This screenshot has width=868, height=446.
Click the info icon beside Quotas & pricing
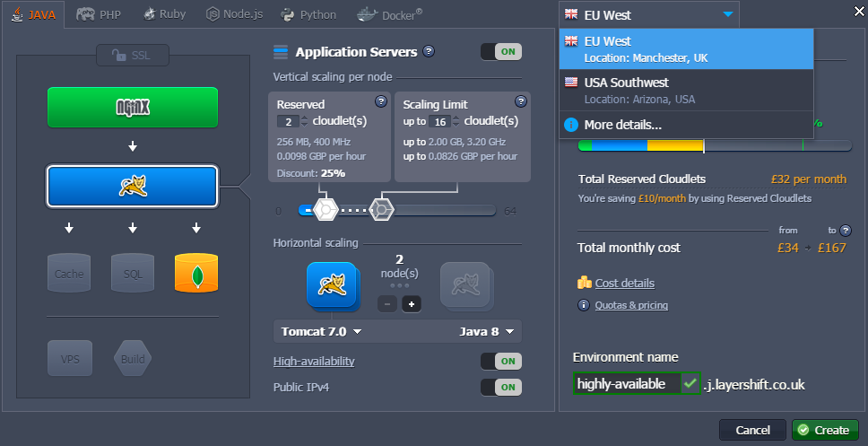(x=584, y=305)
